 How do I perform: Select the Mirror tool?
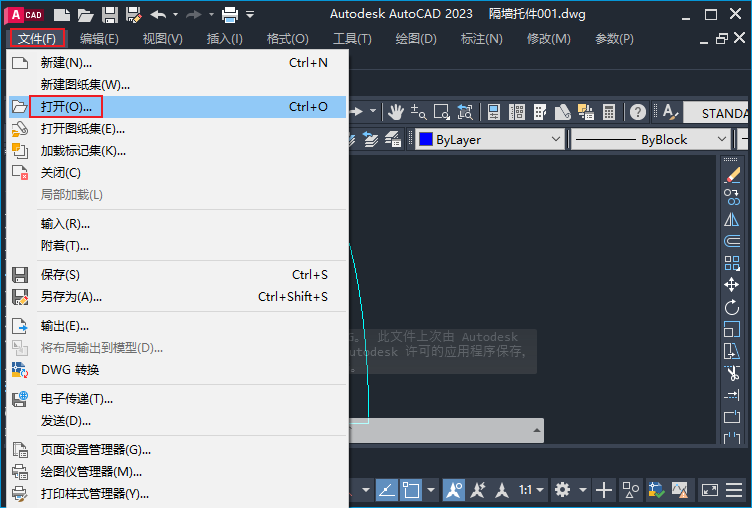(732, 219)
